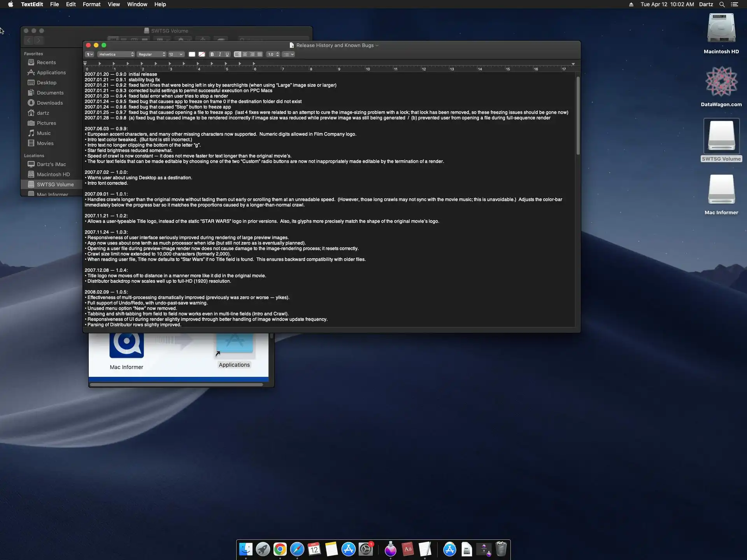
Task: Open the list bullets and numbering menu
Action: pos(288,54)
